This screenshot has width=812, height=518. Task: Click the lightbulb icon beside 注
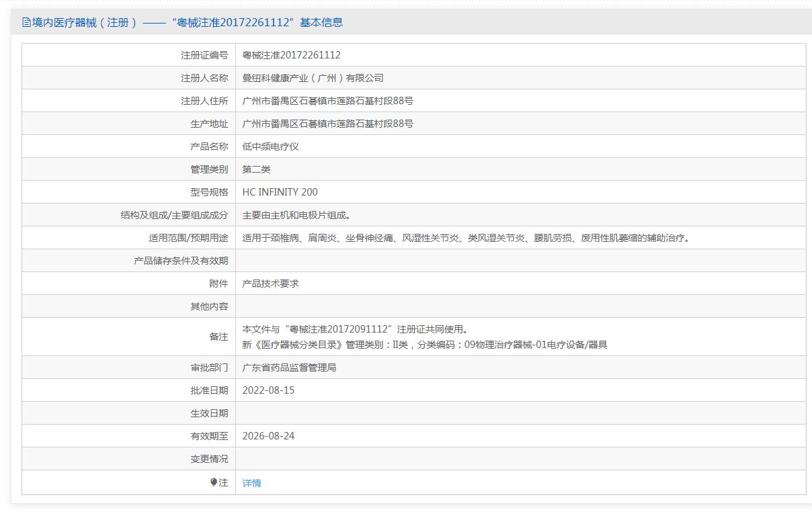(x=214, y=482)
